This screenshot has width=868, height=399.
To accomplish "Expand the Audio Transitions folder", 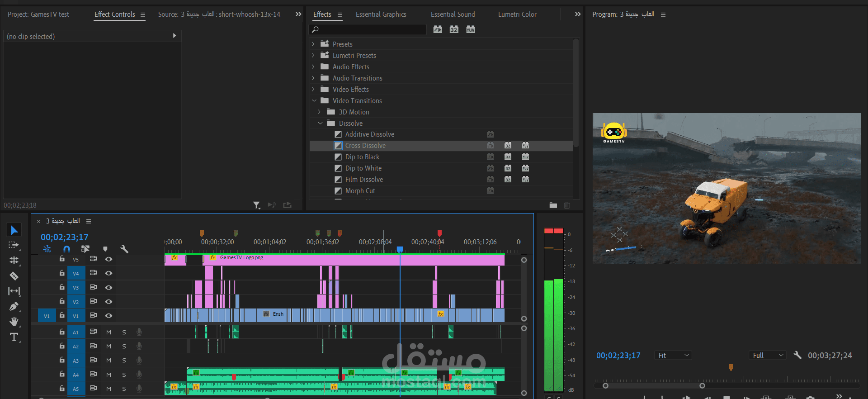I will pos(313,78).
